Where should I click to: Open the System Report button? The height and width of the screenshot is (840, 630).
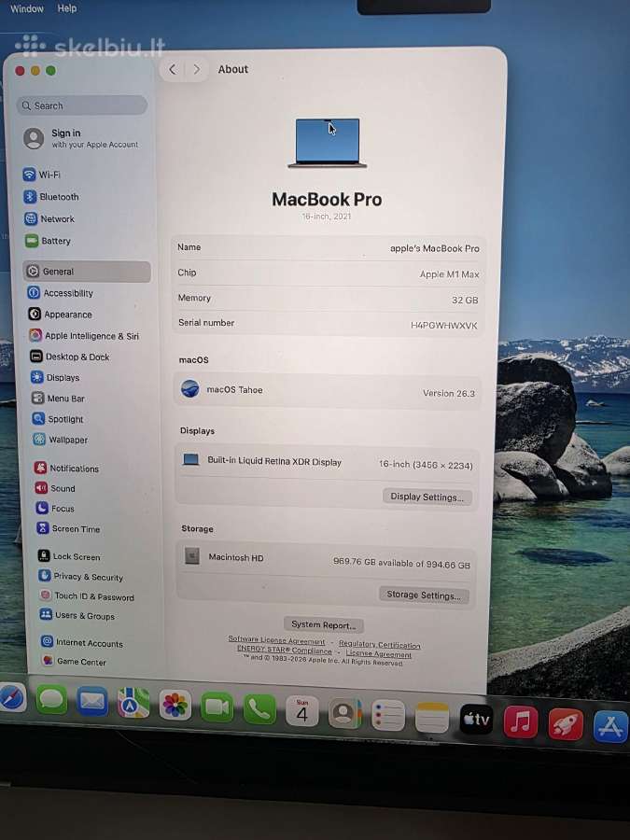coord(324,624)
